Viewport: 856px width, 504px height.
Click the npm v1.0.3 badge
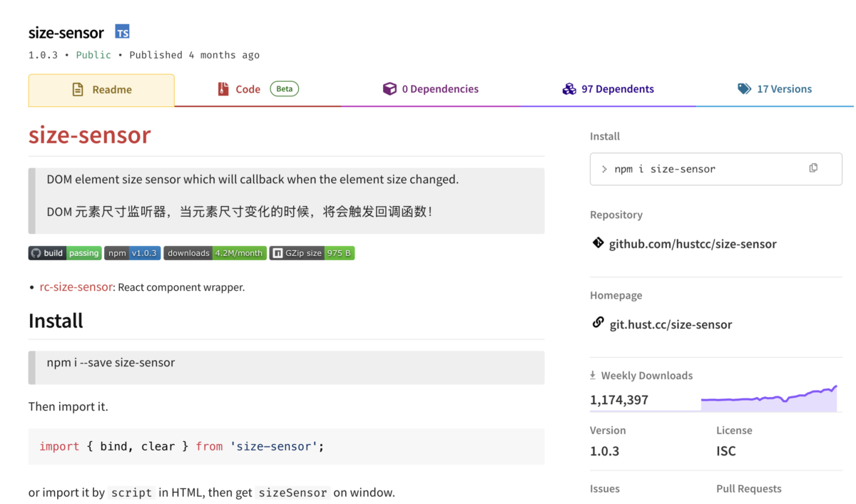[133, 253]
